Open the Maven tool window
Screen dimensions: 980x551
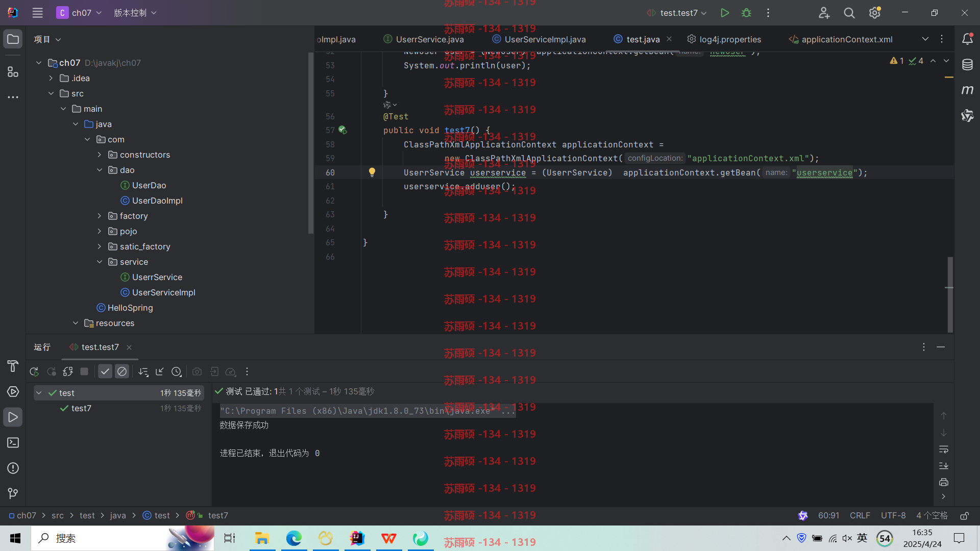coord(967,90)
